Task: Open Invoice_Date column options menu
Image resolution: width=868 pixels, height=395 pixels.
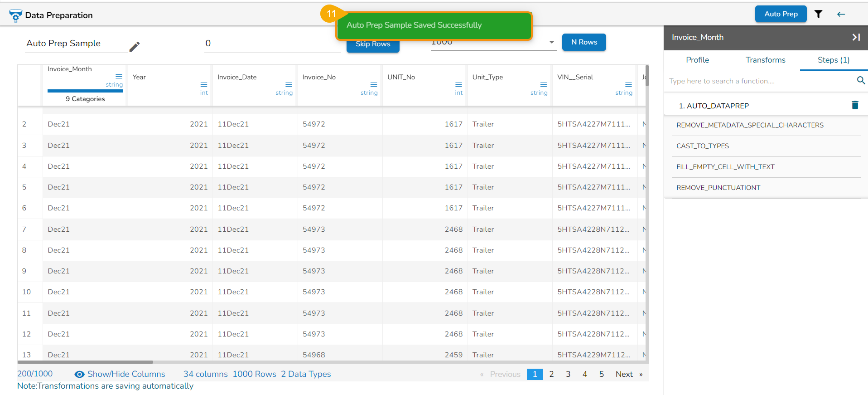Action: pos(289,85)
